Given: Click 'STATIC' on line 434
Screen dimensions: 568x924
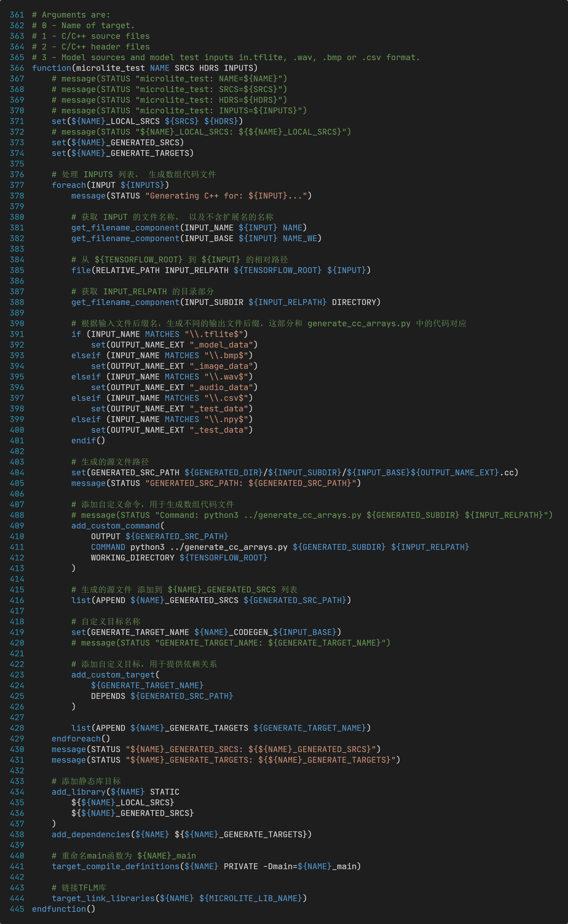Looking at the screenshot, I should pyautogui.click(x=164, y=792).
